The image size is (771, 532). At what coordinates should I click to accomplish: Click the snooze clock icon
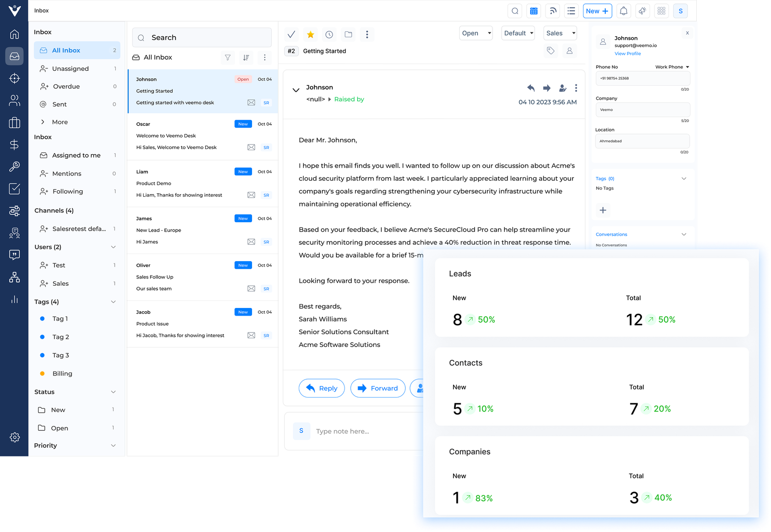(329, 34)
